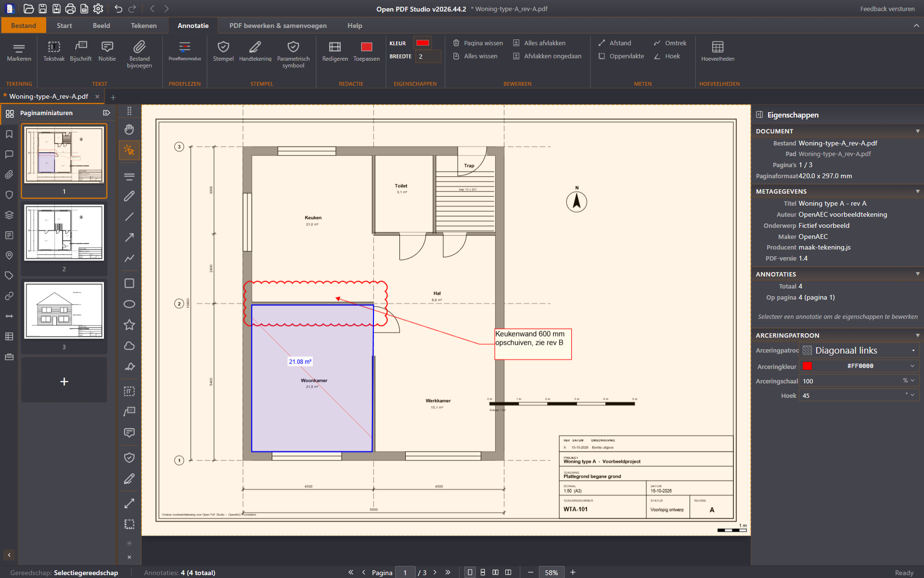Pick the hand pan tool
This screenshot has width=924, height=578.
[x=129, y=130]
